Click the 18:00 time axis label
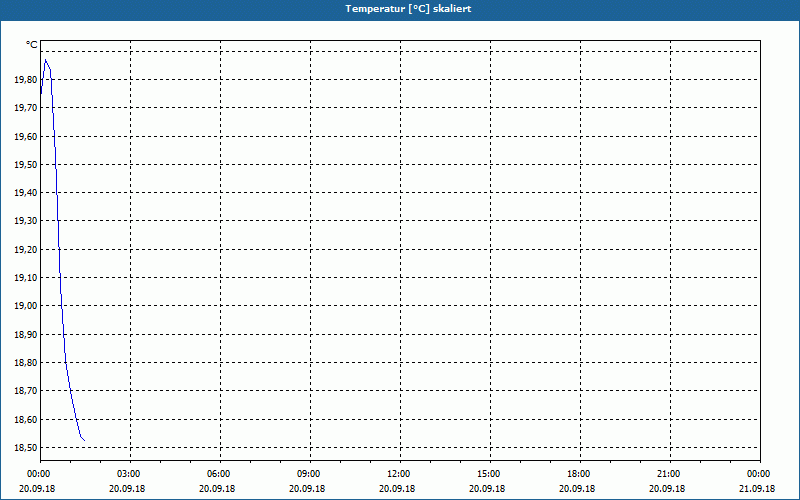 (x=579, y=474)
